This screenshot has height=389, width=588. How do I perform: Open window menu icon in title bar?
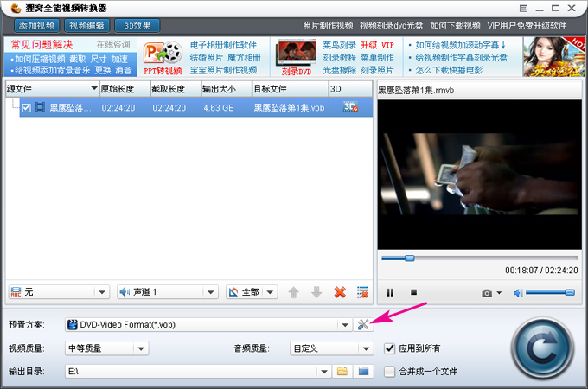[523, 9]
